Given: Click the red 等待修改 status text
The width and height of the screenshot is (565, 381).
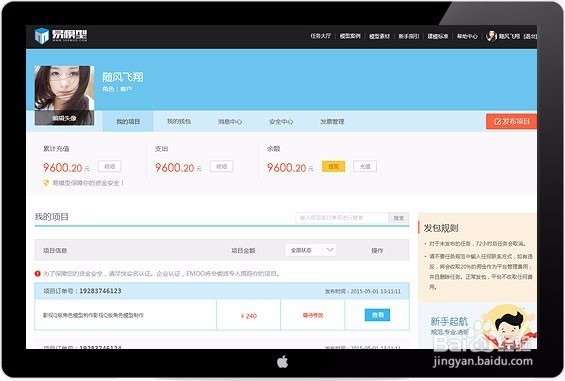Looking at the screenshot, I should point(313,315).
